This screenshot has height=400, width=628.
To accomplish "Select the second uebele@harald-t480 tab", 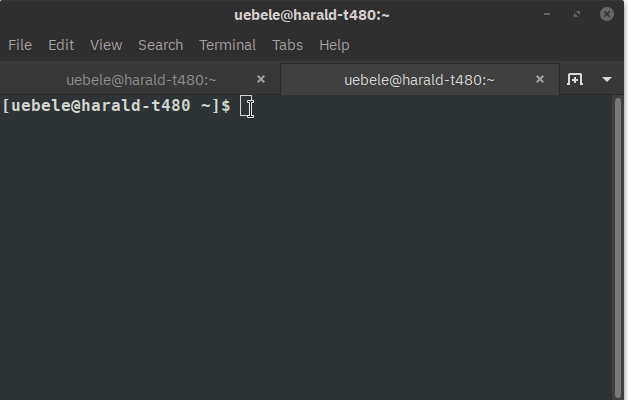I will click(x=420, y=80).
